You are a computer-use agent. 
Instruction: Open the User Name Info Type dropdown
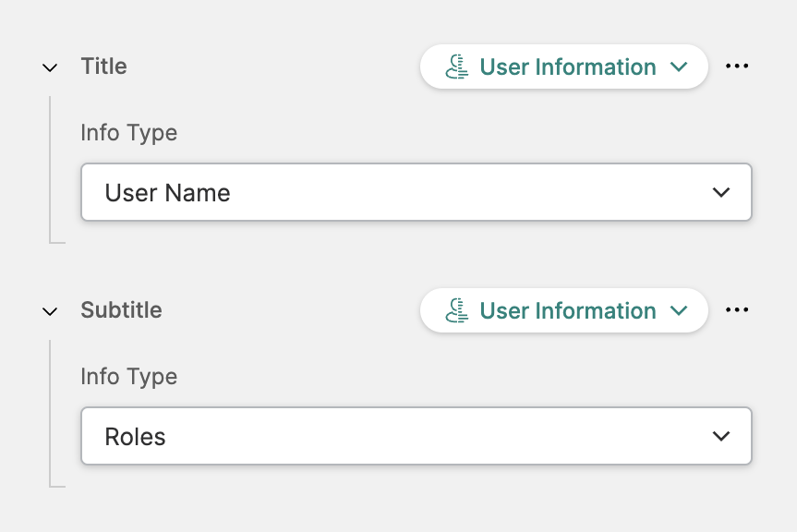[416, 193]
